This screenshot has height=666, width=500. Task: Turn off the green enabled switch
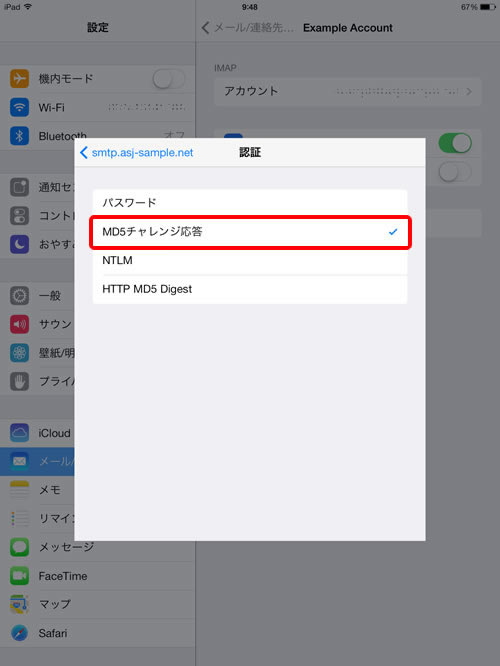[x=455, y=143]
